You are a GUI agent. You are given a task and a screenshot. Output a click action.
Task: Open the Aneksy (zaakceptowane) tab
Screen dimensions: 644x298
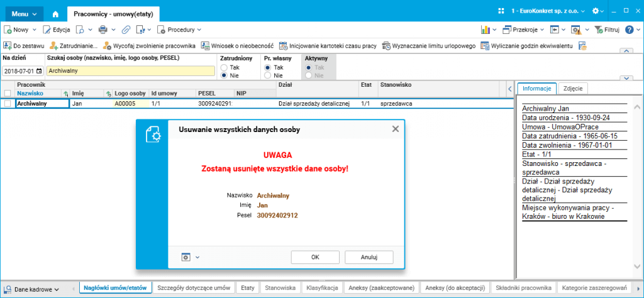[382, 288]
